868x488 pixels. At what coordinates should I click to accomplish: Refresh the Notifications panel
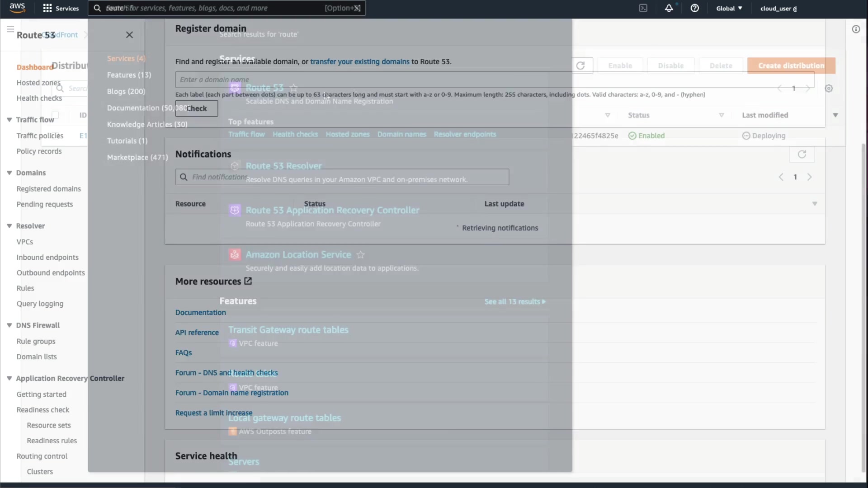coord(802,155)
